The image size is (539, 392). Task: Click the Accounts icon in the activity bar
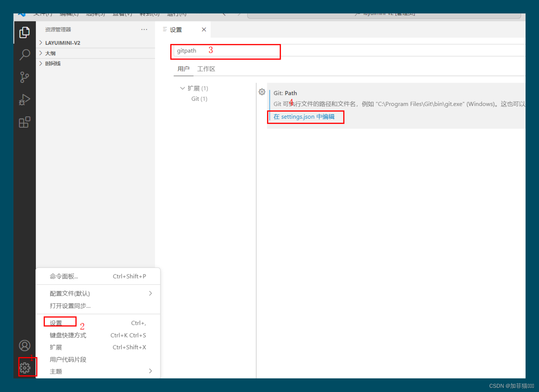[25, 346]
